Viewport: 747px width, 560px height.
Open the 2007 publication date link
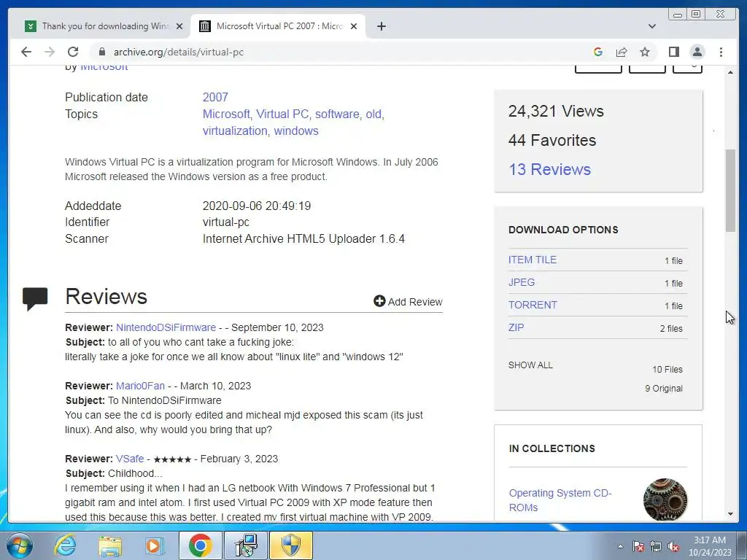pyautogui.click(x=215, y=97)
